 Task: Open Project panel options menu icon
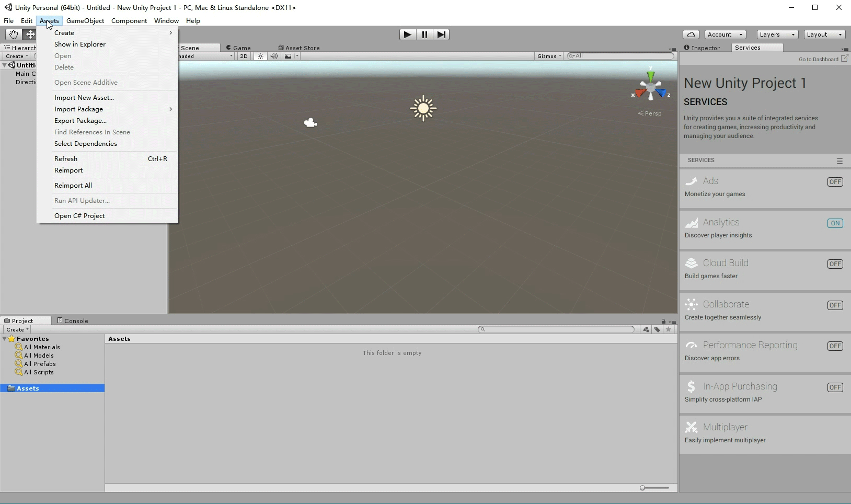(673, 322)
